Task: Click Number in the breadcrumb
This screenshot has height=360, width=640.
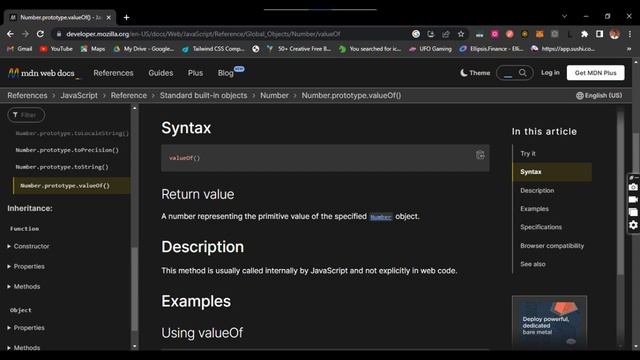Action: (274, 96)
